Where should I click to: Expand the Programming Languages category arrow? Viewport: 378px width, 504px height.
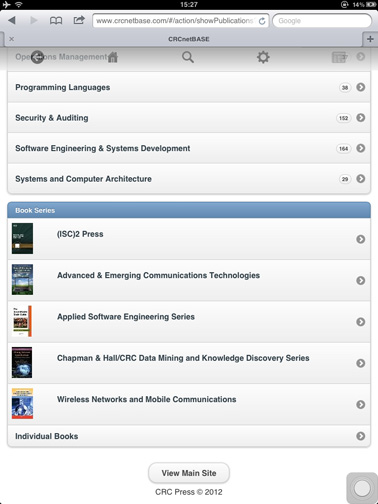360,87
